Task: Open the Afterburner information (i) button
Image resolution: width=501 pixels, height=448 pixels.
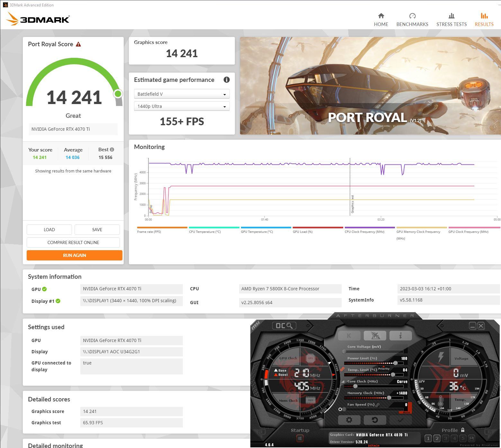Action: coord(400,336)
